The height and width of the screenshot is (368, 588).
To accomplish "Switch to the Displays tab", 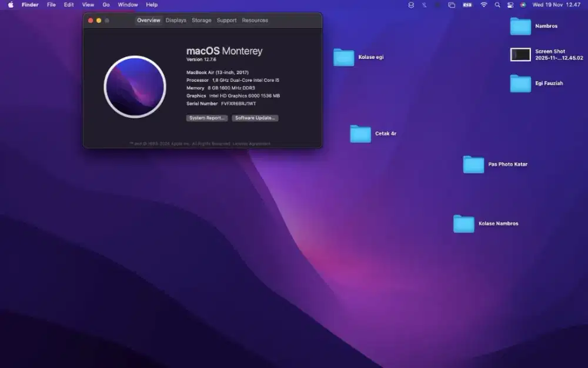I will 176,21.
